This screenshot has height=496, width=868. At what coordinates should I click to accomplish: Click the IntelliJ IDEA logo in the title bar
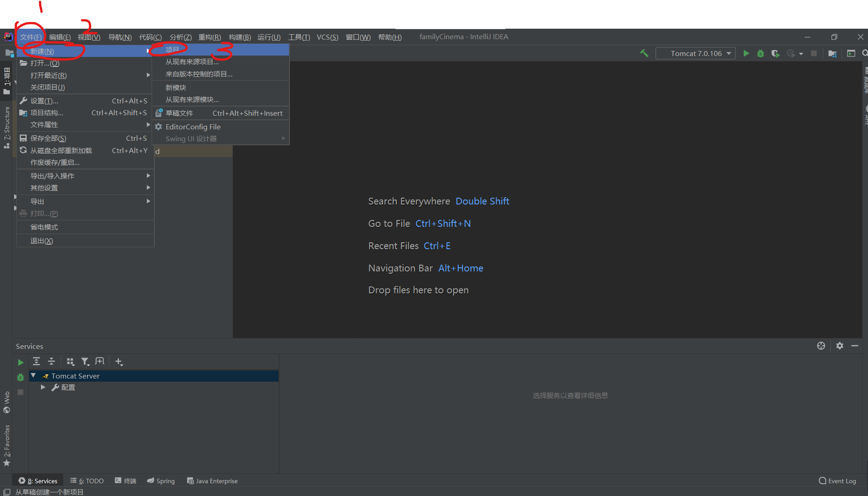coord(8,37)
